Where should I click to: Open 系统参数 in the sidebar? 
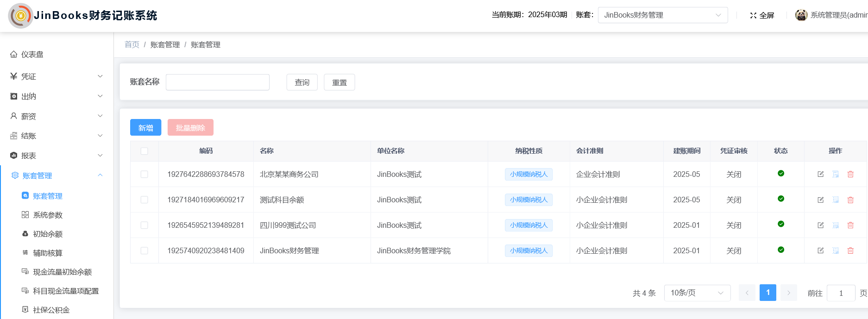point(48,215)
